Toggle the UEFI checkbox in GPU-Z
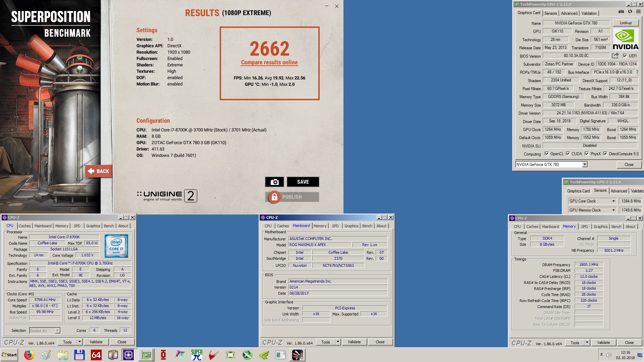Screen dimensions: 644x362 point(625,56)
